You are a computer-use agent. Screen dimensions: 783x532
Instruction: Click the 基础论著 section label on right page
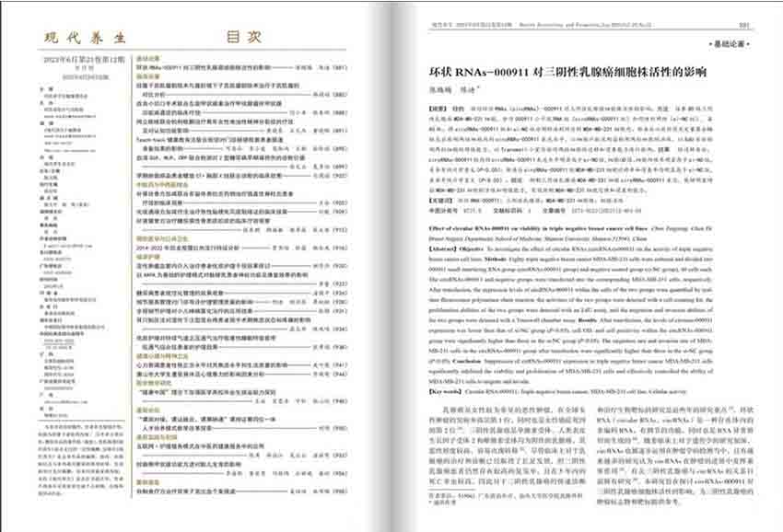click(x=731, y=45)
